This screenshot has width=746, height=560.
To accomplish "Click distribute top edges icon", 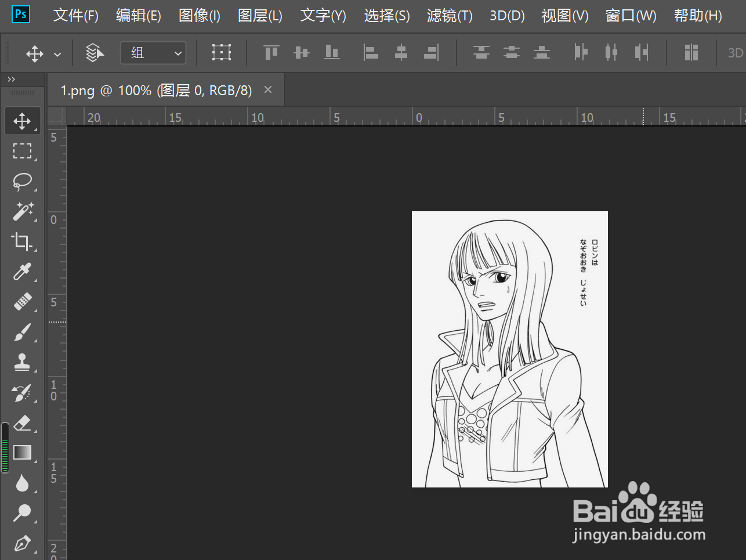I will click(481, 53).
